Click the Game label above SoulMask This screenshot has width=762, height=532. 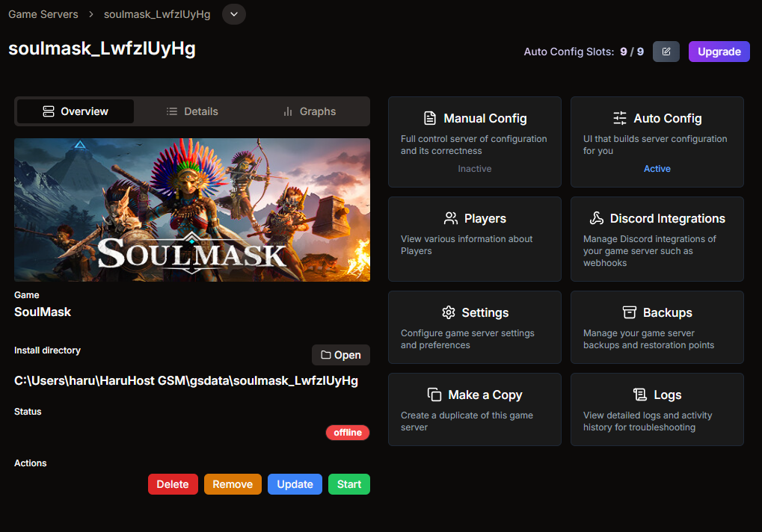point(27,294)
